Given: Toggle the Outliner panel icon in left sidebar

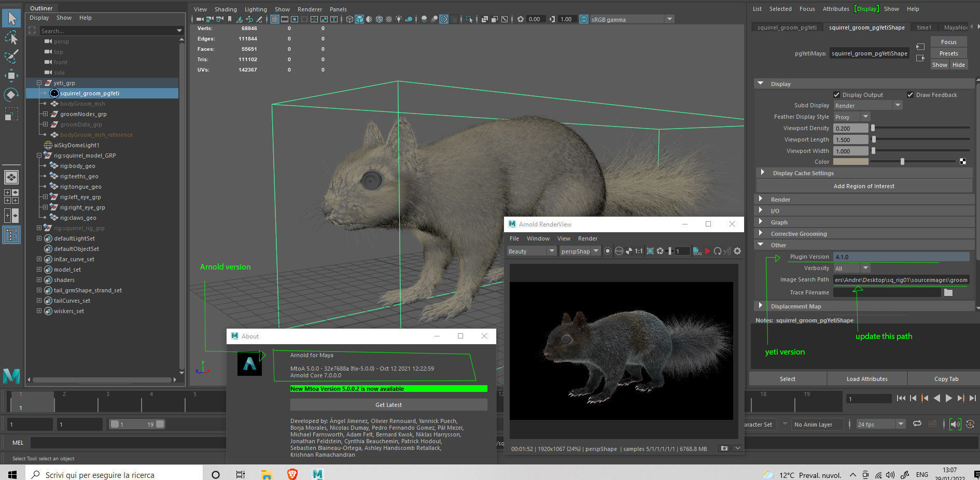Looking at the screenshot, I should (x=11, y=235).
